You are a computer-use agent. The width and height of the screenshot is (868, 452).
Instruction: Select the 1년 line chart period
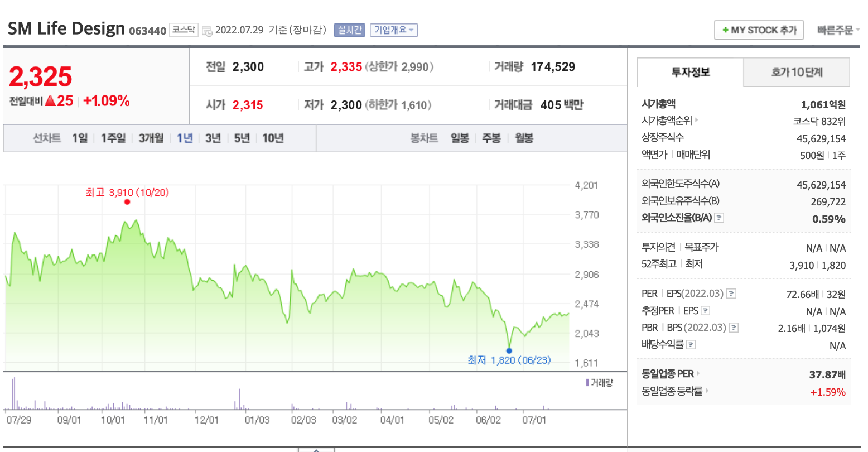pyautogui.click(x=185, y=138)
